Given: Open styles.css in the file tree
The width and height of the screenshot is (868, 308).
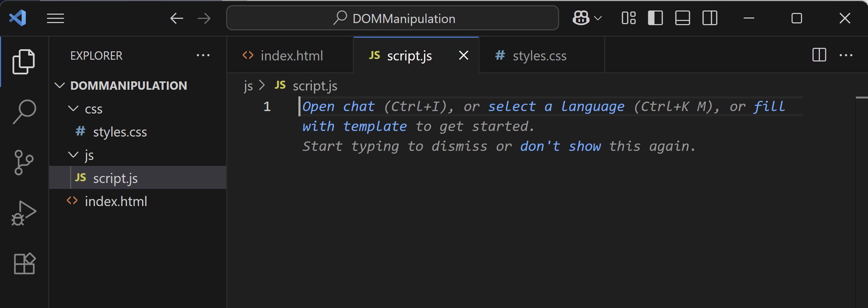Looking at the screenshot, I should 138,132.
